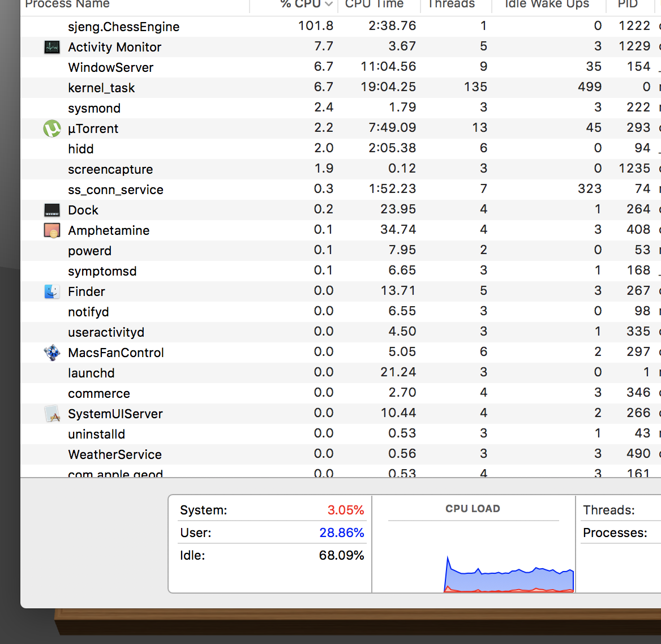Select the ss_conn_service process row
661x644 pixels.
coord(341,189)
